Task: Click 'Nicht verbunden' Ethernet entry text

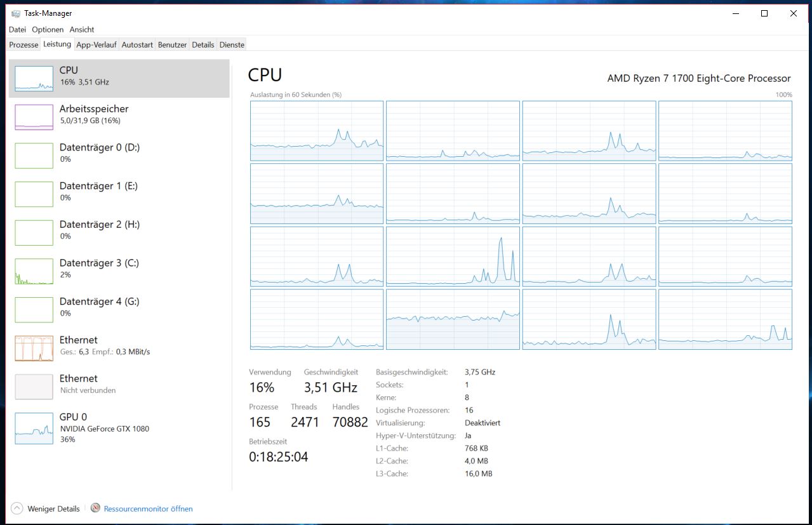Action: click(x=88, y=390)
